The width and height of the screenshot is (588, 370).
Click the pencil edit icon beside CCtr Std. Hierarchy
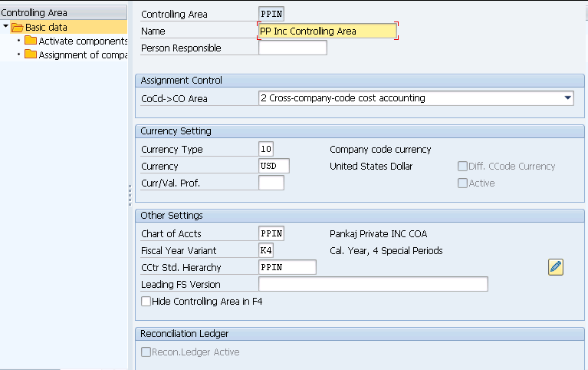[555, 267]
